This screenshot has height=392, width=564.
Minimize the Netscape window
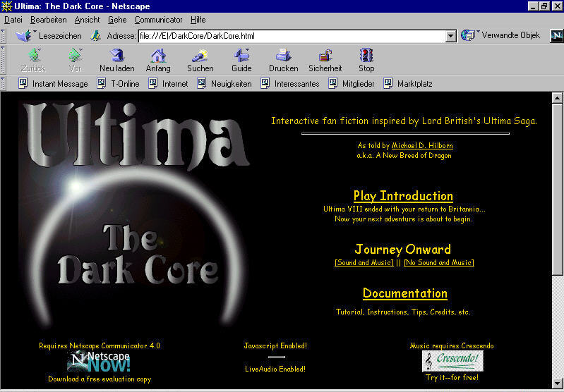(x=534, y=6)
